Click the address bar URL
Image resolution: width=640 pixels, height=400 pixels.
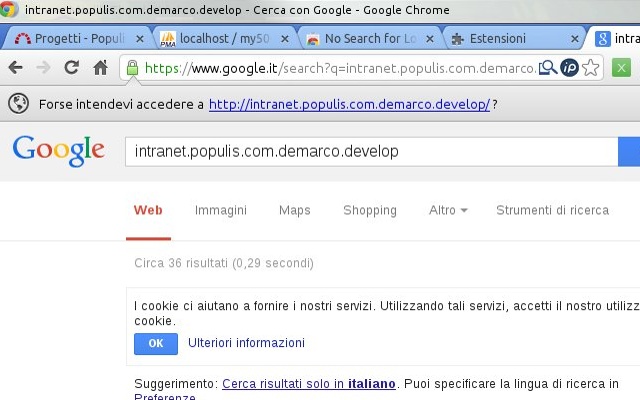tap(340, 68)
